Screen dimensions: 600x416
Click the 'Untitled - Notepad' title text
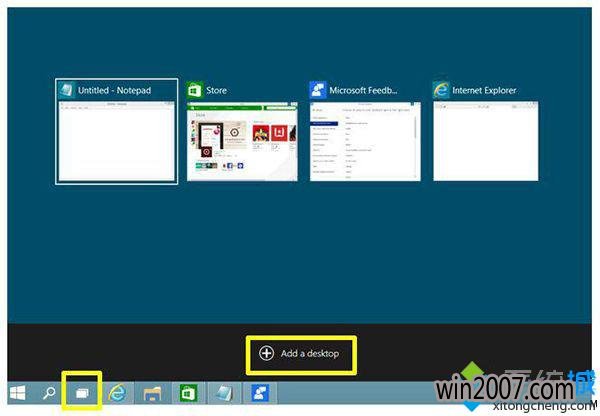[x=114, y=91]
